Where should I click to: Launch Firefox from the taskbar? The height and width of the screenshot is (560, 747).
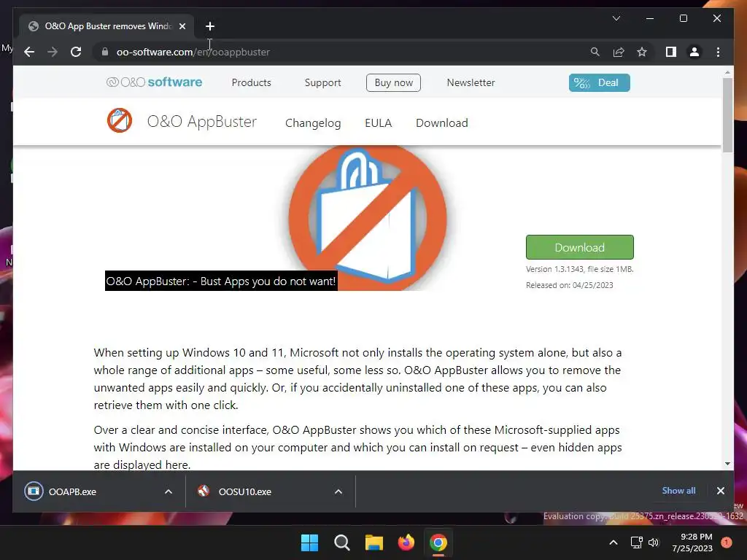click(406, 542)
